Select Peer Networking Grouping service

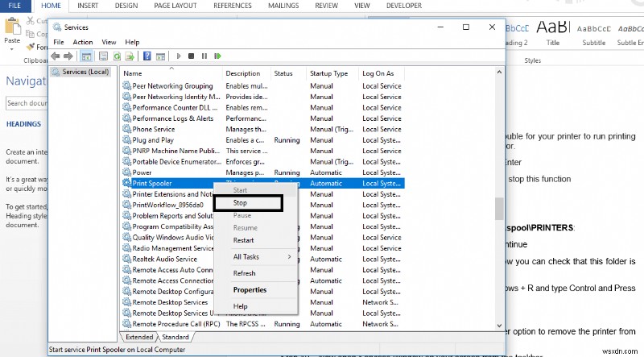(x=263, y=86)
